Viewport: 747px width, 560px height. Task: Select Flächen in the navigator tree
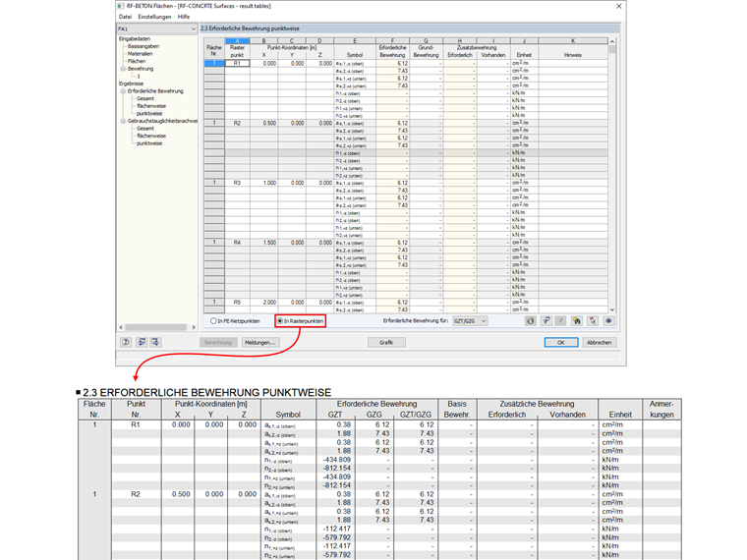(137, 61)
